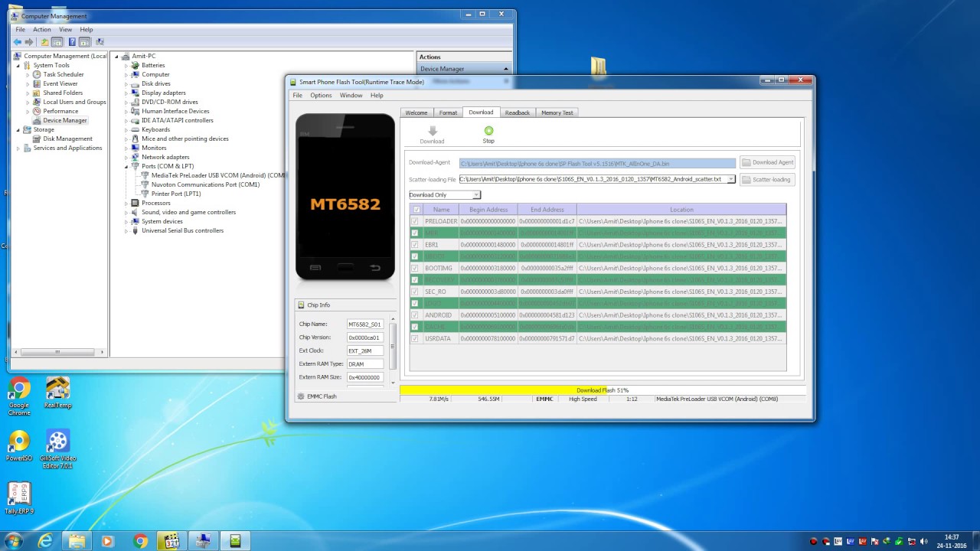Image resolution: width=980 pixels, height=551 pixels.
Task: Toggle the SEC_RO row checkbox
Action: [x=415, y=292]
